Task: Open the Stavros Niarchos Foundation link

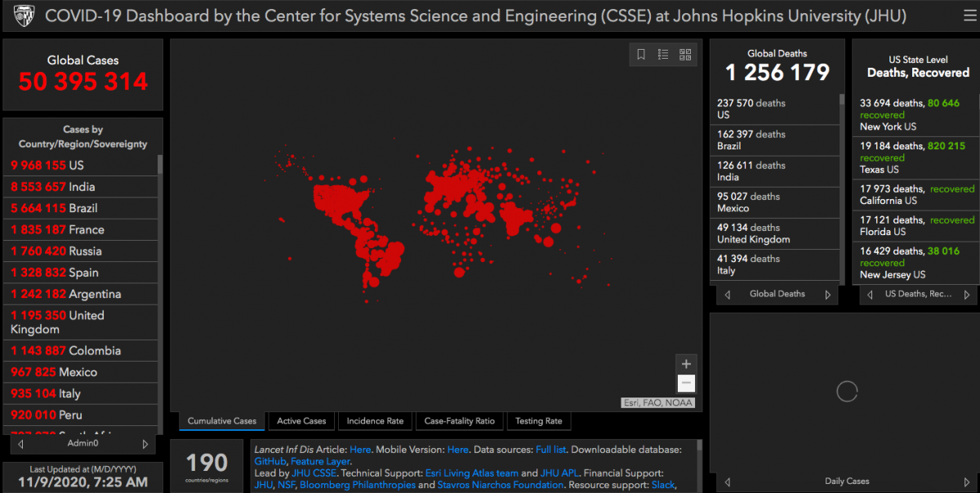Action: [x=501, y=485]
